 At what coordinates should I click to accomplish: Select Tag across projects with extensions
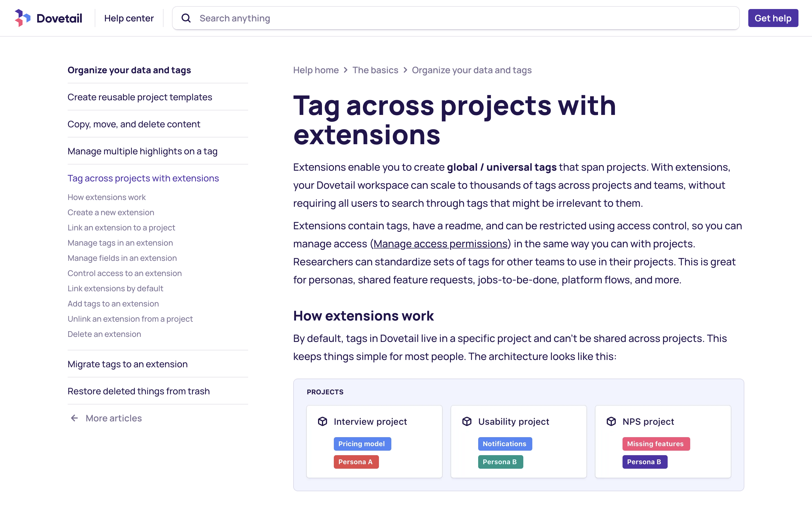[143, 178]
